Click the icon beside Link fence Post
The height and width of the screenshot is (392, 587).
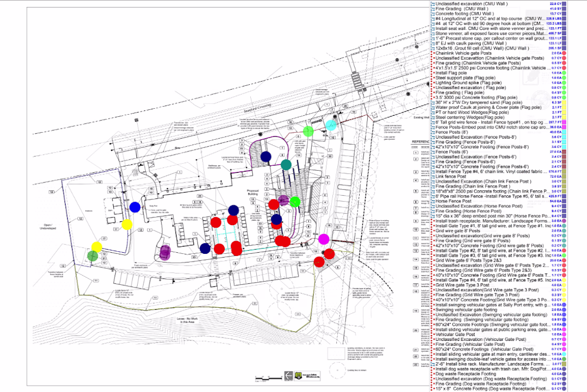click(433, 177)
